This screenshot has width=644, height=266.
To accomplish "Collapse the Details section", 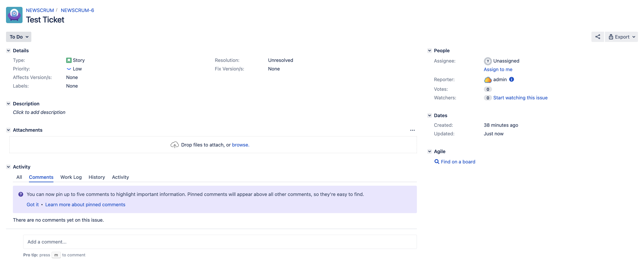I will pos(9,50).
